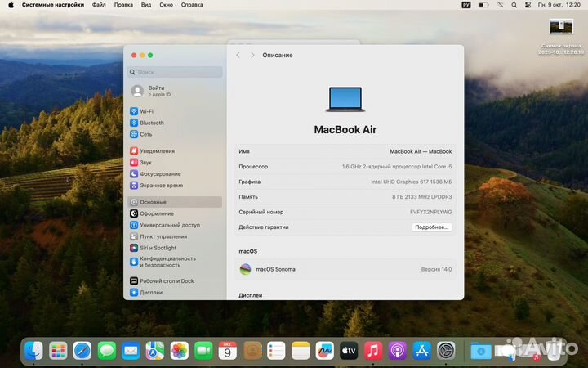The width and height of the screenshot is (588, 368).
Task: Launch FaceTime from the Dock
Action: pyautogui.click(x=203, y=351)
